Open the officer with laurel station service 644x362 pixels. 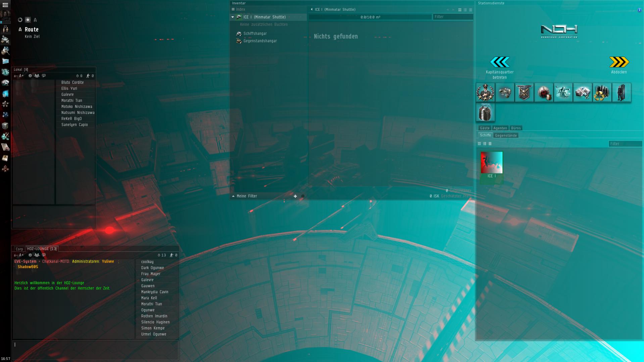pos(485,92)
